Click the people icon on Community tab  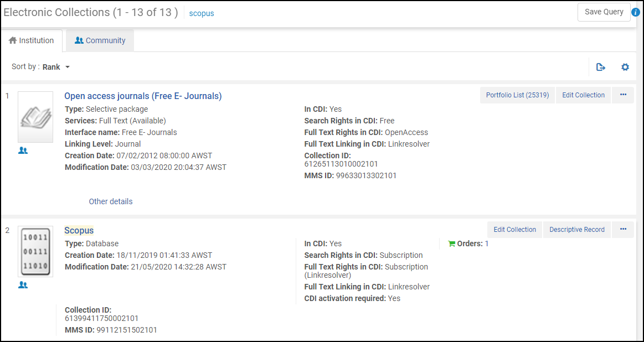point(79,40)
